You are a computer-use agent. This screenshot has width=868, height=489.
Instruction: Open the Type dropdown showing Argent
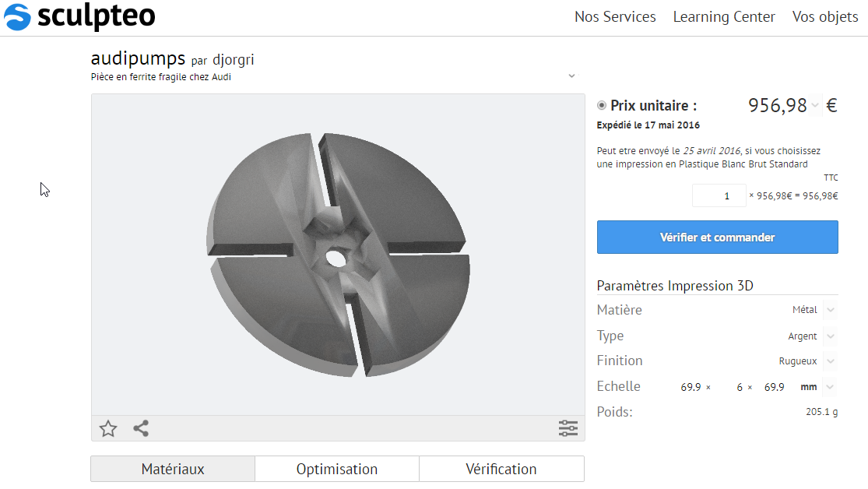(x=830, y=336)
